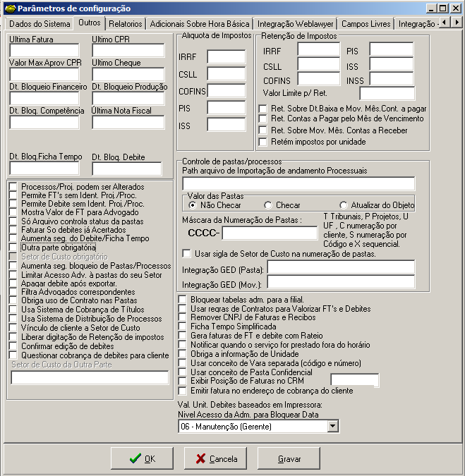The height and width of the screenshot is (476, 465).
Task: Open Nivel Acesso da Adm. dropdown
Action: 333,426
